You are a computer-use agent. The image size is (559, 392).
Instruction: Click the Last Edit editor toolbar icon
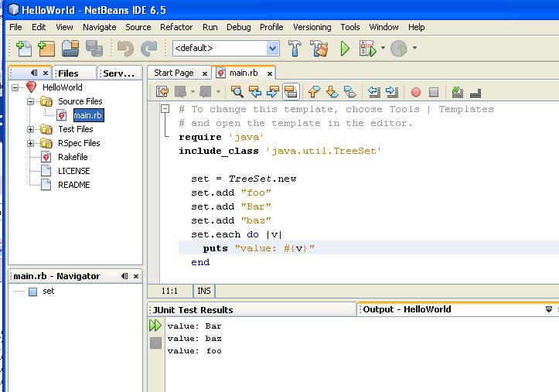click(162, 92)
